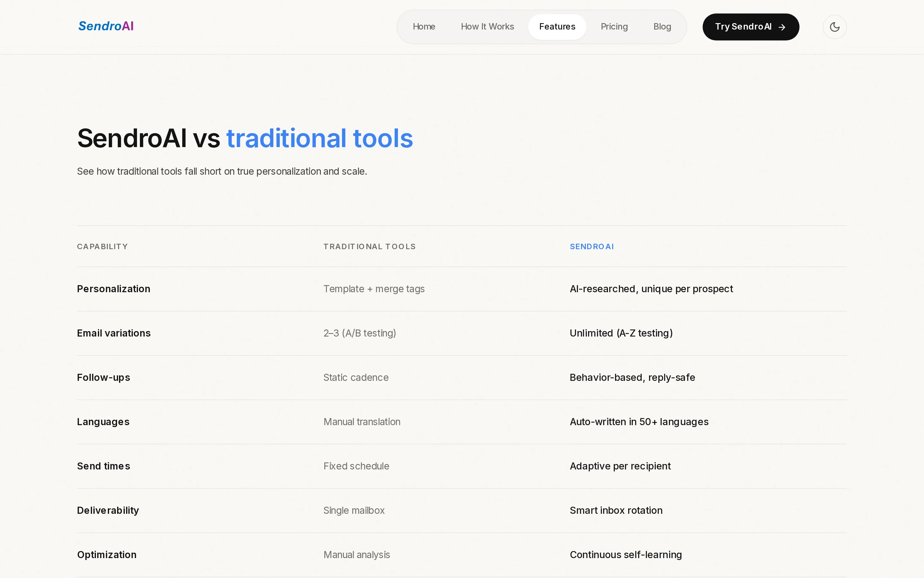Viewport: 924px width, 578px height.
Task: Click 'Auto-written in 50+ languages' cell
Action: pyautogui.click(x=639, y=422)
